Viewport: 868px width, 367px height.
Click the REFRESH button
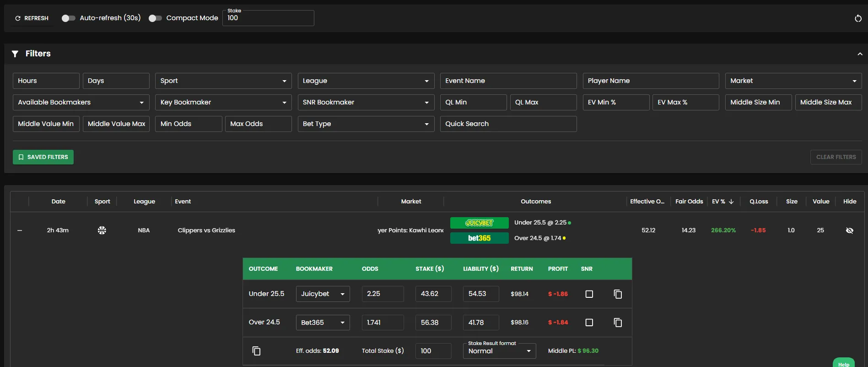tap(32, 18)
